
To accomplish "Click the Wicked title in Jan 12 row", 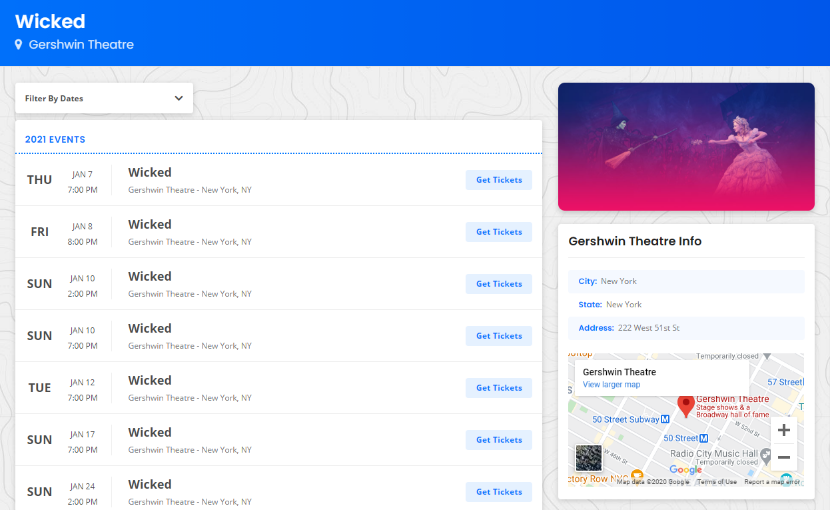I will [150, 380].
